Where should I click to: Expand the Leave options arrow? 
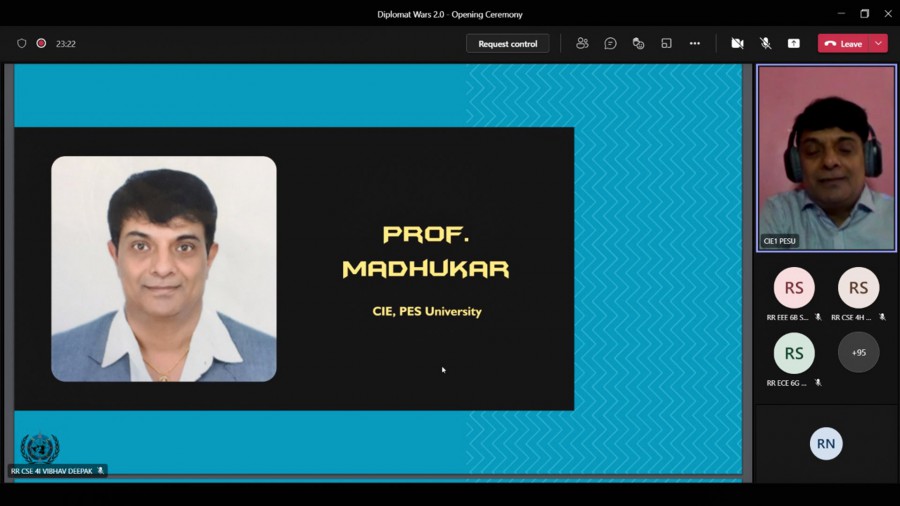pyautogui.click(x=878, y=44)
